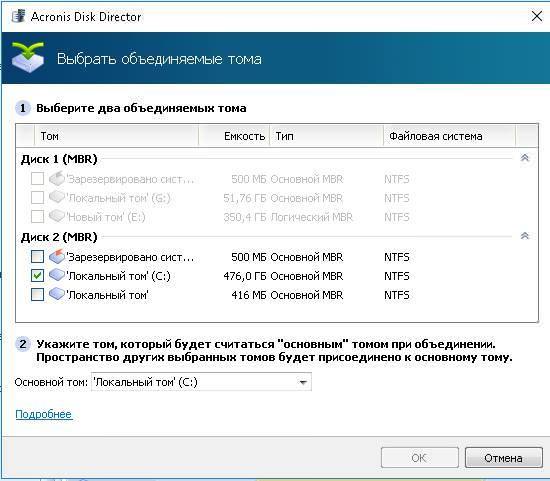Click the merge volumes header icon
The width and height of the screenshot is (550, 481).
point(28,57)
